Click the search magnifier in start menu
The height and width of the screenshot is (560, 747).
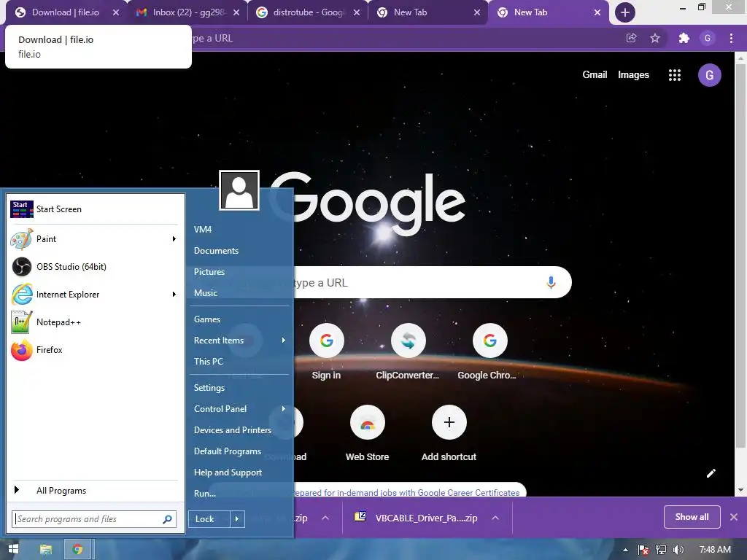(167, 519)
